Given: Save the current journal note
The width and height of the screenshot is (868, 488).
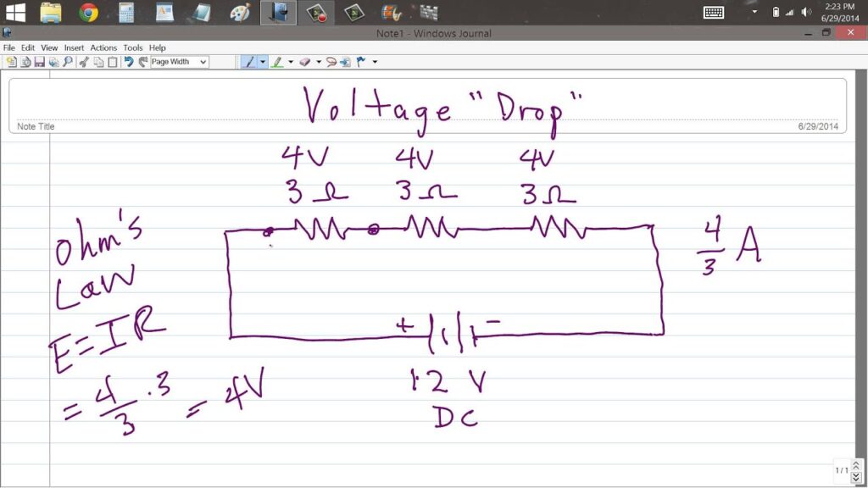Looking at the screenshot, I should coord(39,61).
